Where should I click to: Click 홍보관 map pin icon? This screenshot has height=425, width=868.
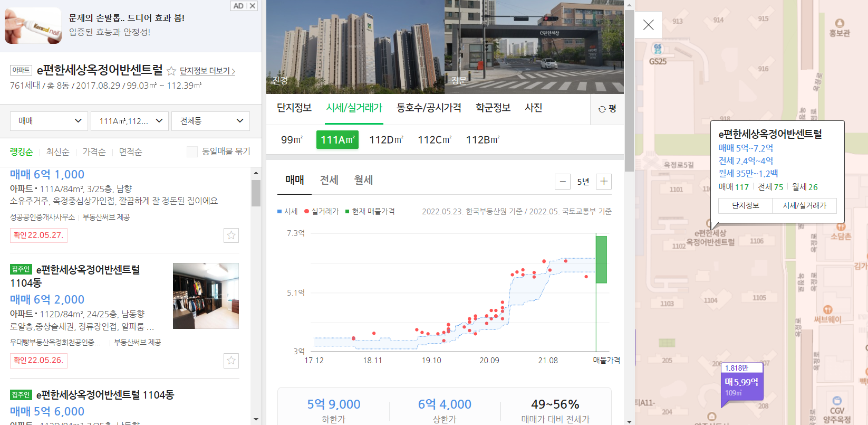pos(840,23)
